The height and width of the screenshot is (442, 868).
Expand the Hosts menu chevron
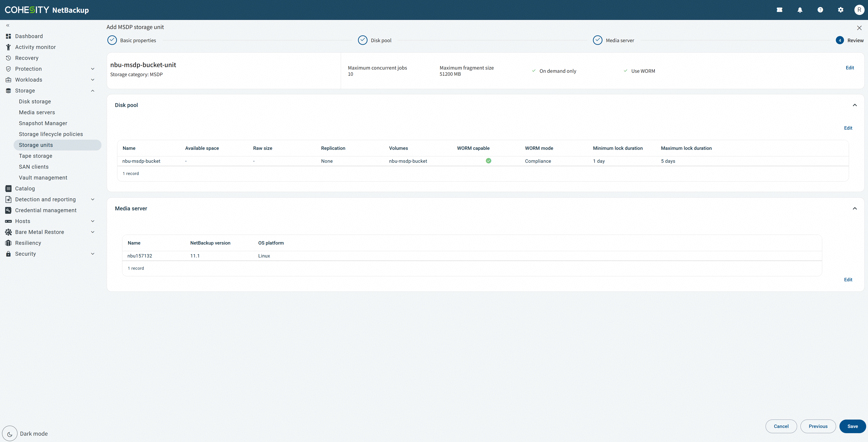[x=93, y=221]
